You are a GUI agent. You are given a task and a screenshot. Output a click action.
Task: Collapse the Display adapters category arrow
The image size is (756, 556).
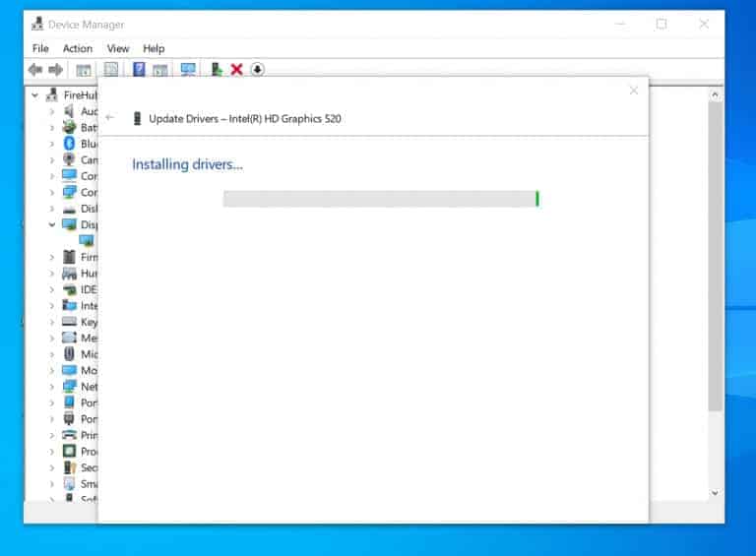coord(52,224)
